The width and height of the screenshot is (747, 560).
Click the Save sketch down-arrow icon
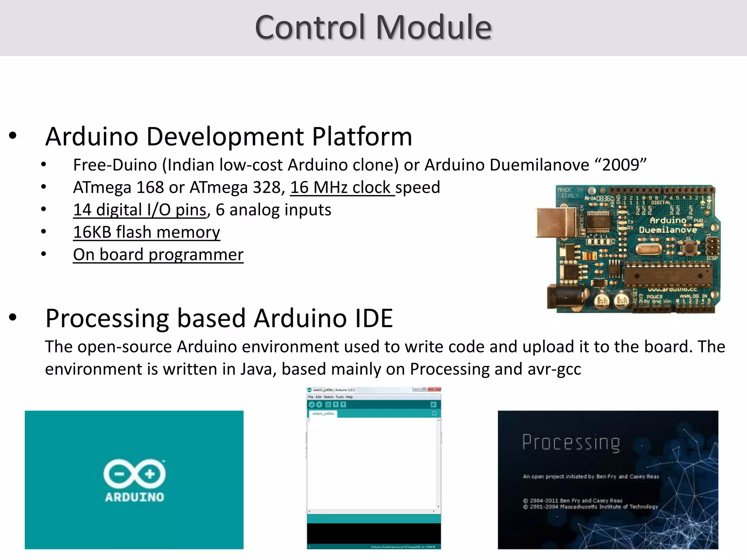343,404
